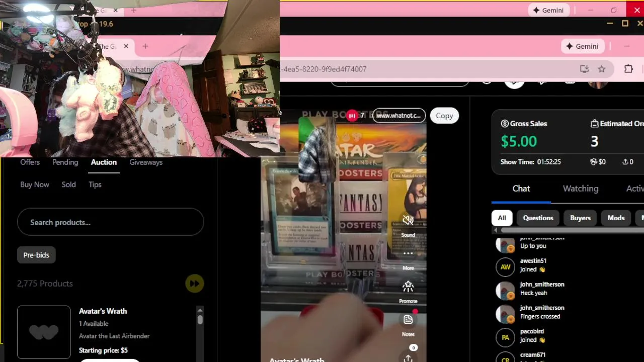644x362 pixels.
Task: Click the 2,775 Products count
Action: click(x=45, y=284)
